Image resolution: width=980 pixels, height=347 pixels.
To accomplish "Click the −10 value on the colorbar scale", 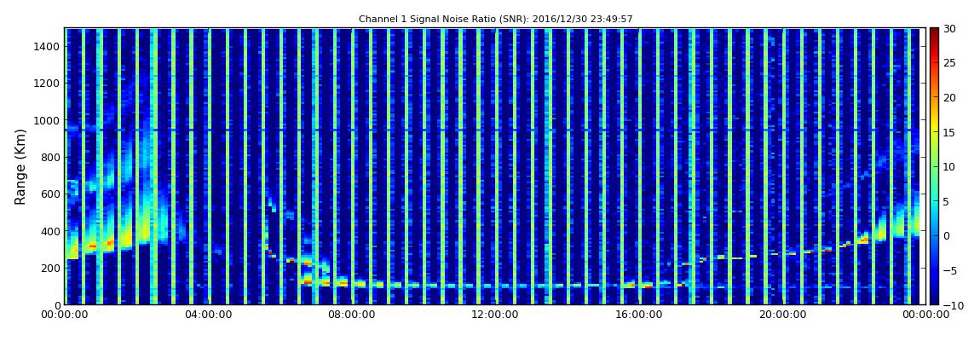I will [x=953, y=304].
